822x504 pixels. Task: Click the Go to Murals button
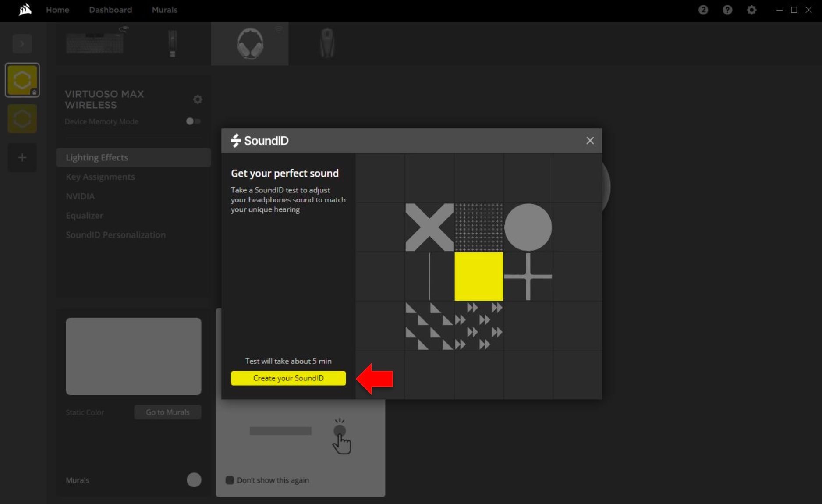point(167,412)
